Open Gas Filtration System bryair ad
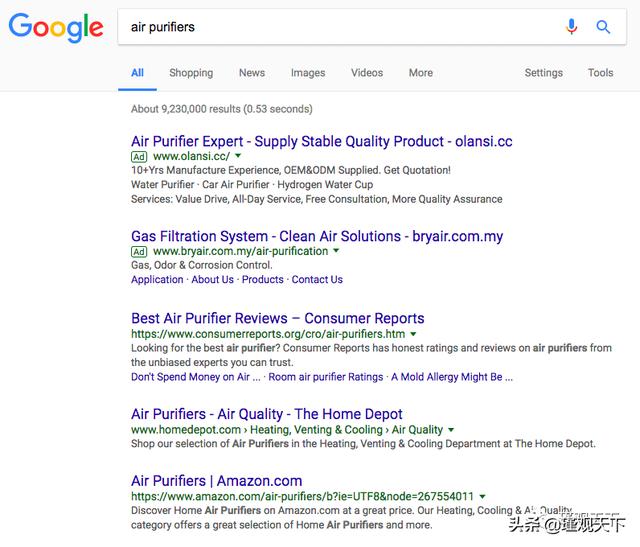Image resolution: width=640 pixels, height=547 pixels. click(x=317, y=236)
